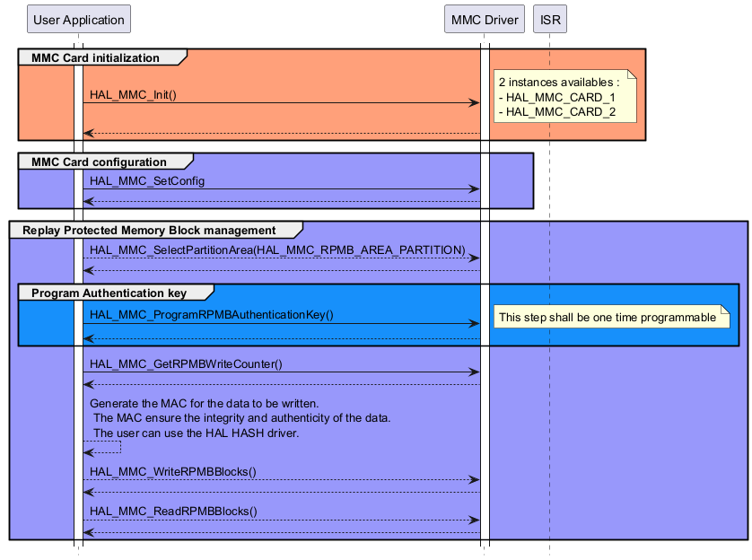Viewport: 752px width, 560px height.
Task: Select the 'Generate the MAC' text line
Action: coord(205,403)
